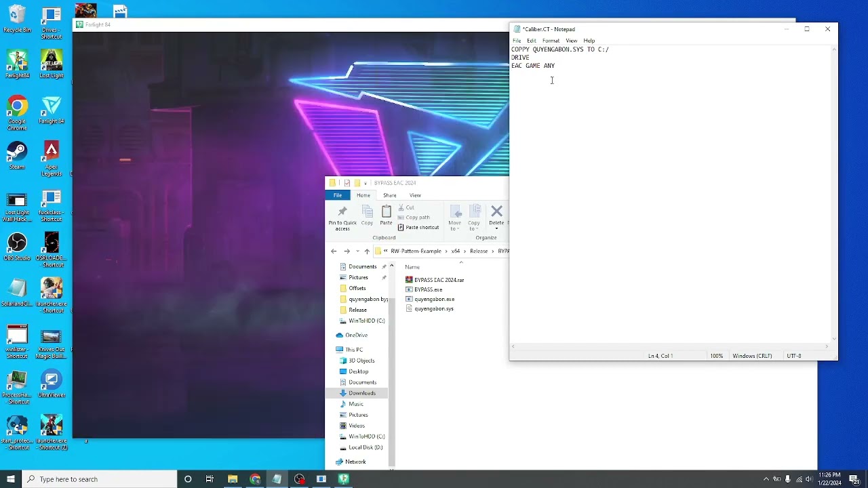
Task: Show hidden system tray icons
Action: (766, 479)
